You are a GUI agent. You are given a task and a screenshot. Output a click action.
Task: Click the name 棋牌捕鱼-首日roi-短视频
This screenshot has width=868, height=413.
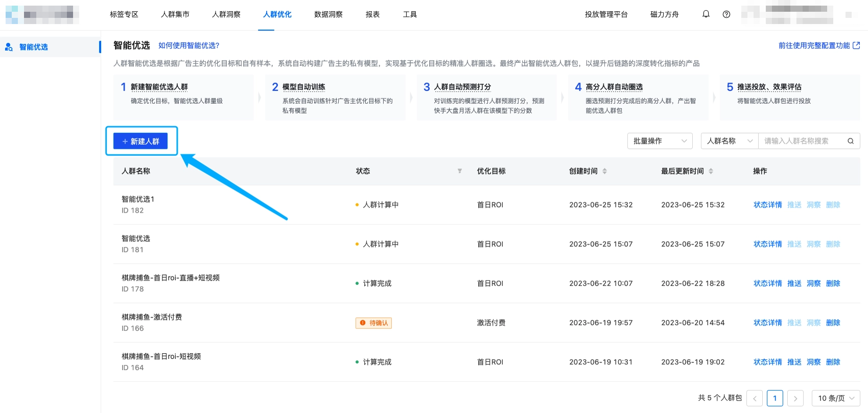161,357
